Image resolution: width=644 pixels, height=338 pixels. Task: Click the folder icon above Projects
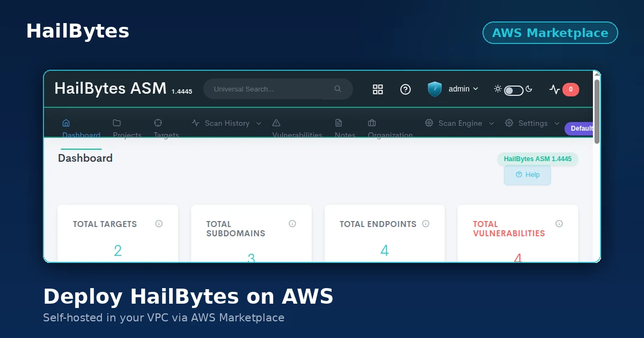pyautogui.click(x=116, y=123)
